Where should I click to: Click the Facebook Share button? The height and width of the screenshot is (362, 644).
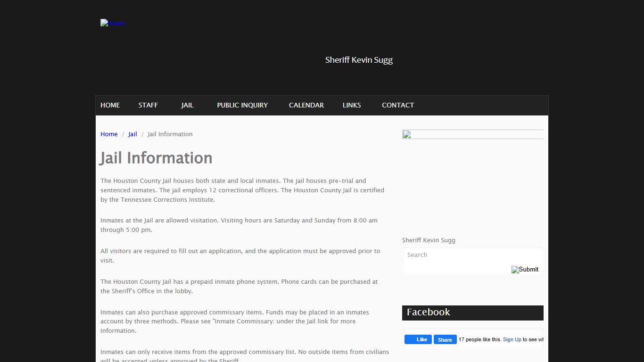445,339
